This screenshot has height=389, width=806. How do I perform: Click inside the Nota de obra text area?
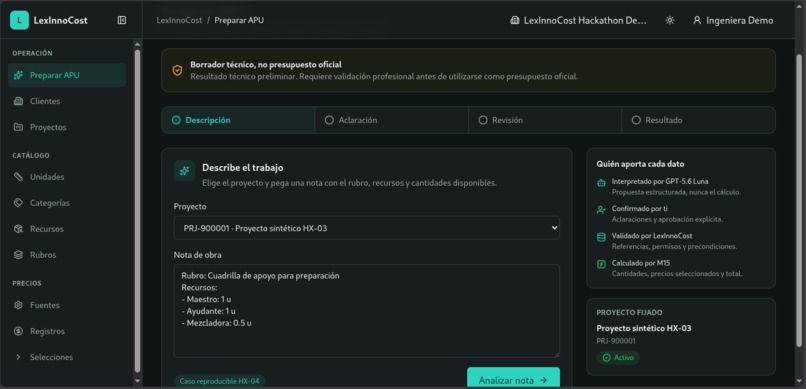367,311
